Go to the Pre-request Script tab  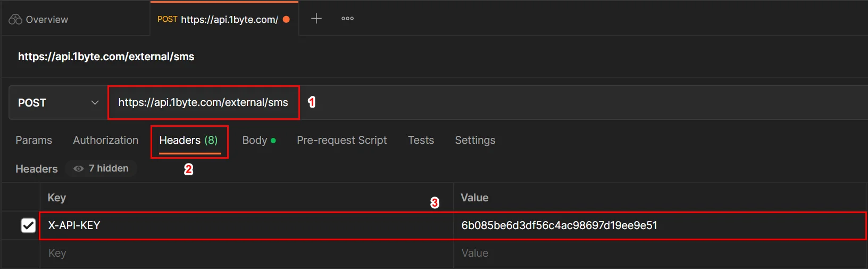342,140
